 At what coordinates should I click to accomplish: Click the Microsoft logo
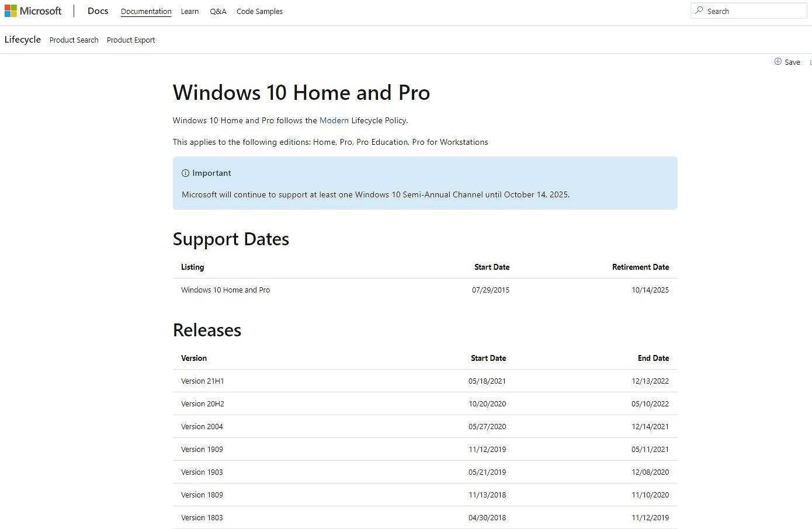click(x=33, y=11)
